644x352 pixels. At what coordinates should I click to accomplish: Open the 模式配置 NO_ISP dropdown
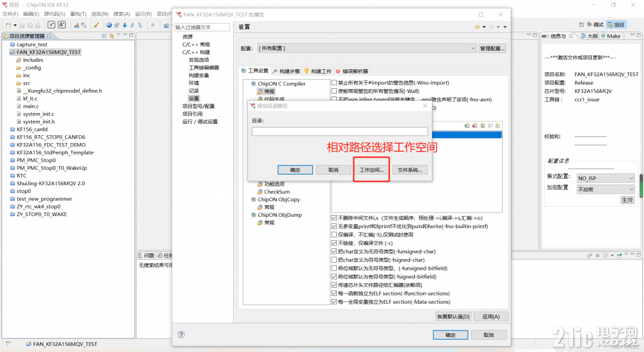606,178
